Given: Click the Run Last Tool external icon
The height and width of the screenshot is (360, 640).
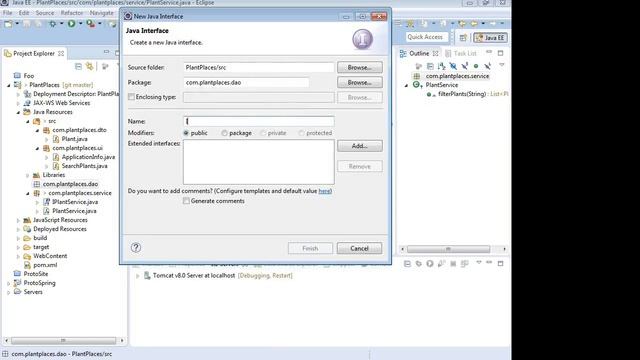Looking at the screenshot, I should pyautogui.click(x=91, y=24).
